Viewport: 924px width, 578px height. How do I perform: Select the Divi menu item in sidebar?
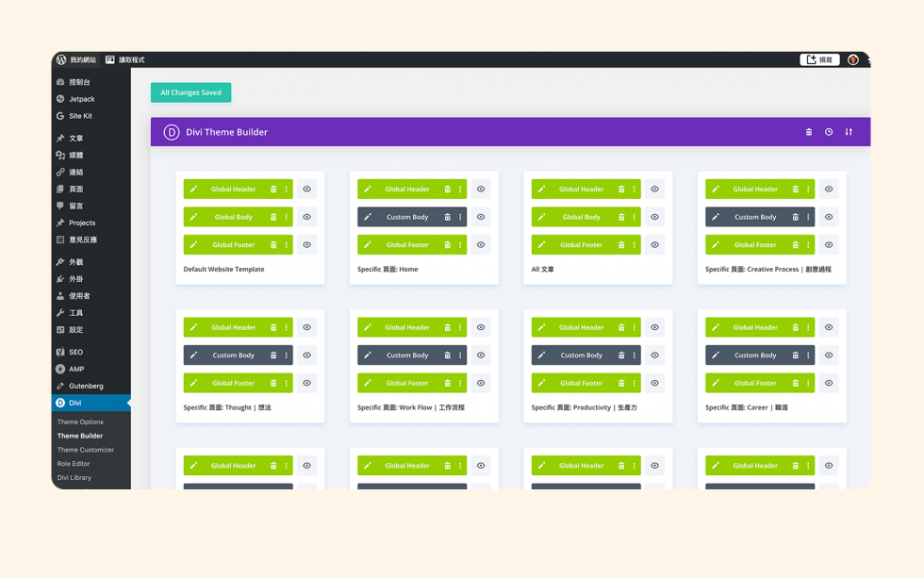click(91, 403)
